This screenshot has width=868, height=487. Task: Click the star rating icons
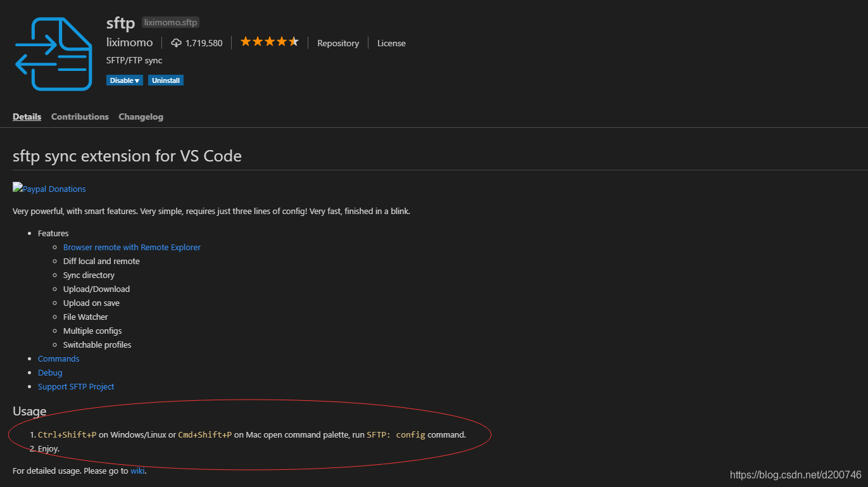point(269,42)
